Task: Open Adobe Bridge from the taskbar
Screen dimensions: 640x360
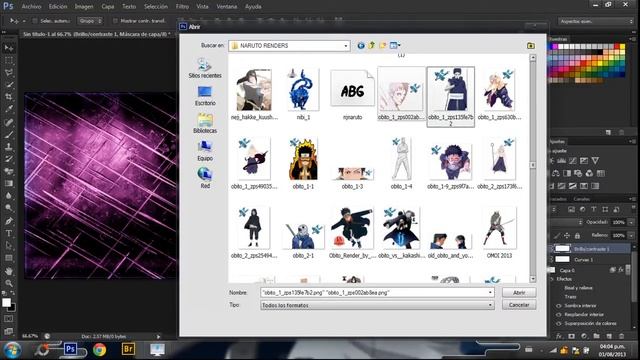Action: tap(128, 349)
